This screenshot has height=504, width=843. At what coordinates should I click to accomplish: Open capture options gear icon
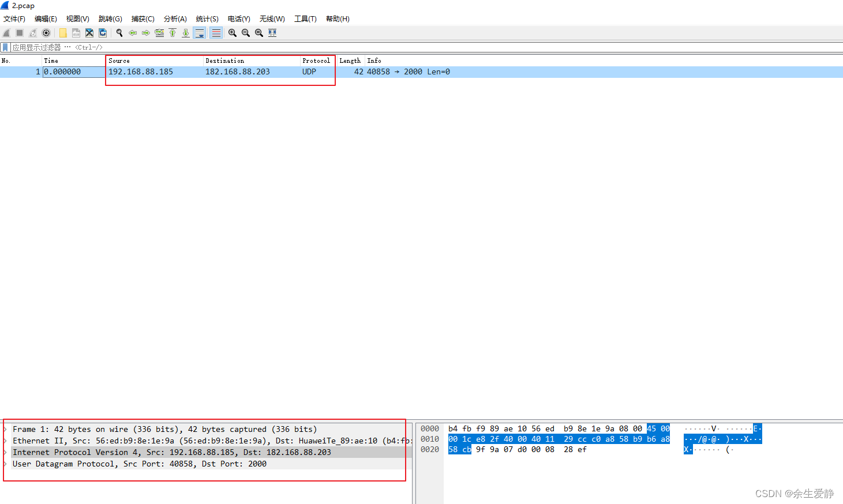click(46, 33)
